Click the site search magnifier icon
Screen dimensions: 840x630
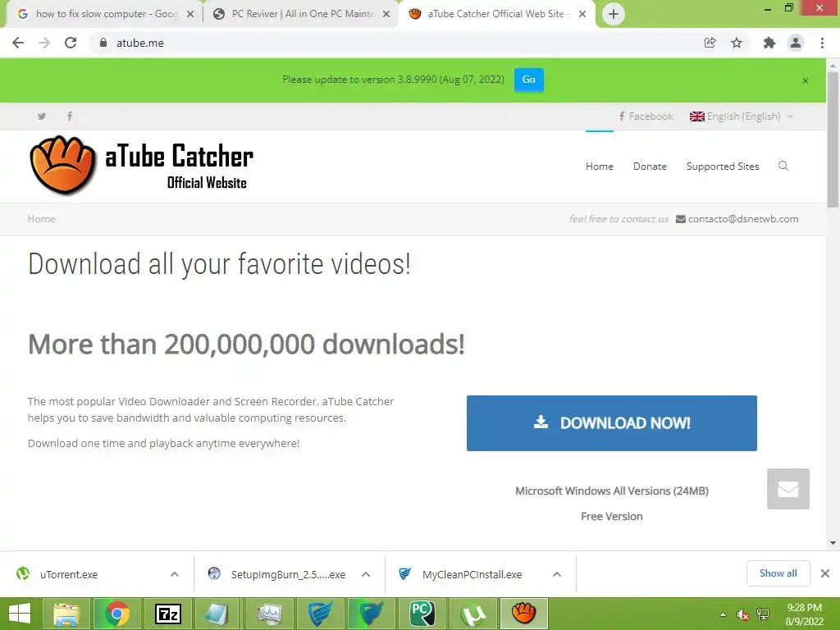tap(783, 166)
